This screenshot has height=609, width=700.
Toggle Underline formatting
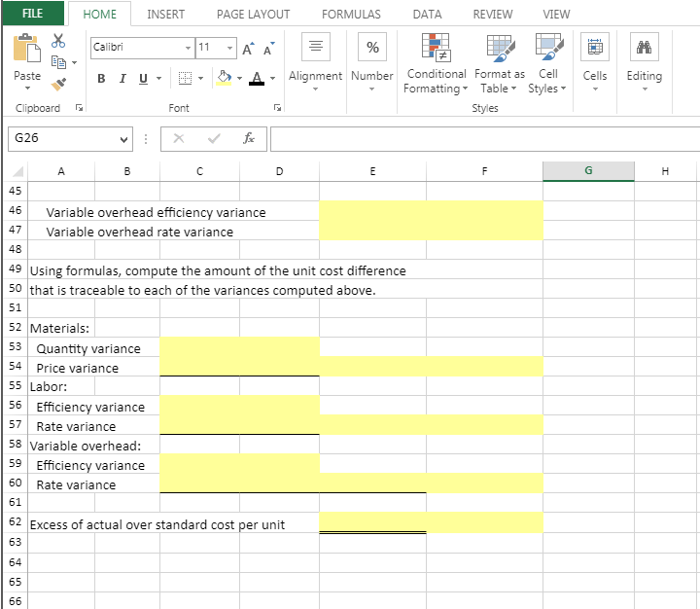143,79
